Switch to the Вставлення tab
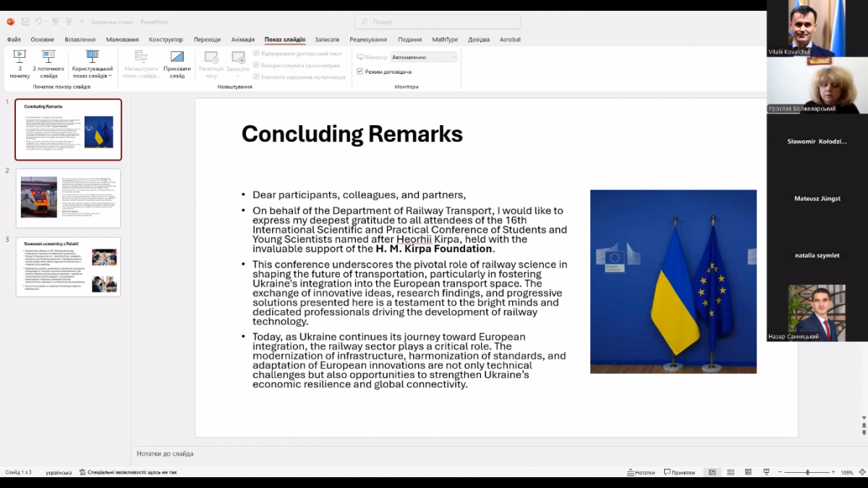This screenshot has height=488, width=868. (80, 40)
